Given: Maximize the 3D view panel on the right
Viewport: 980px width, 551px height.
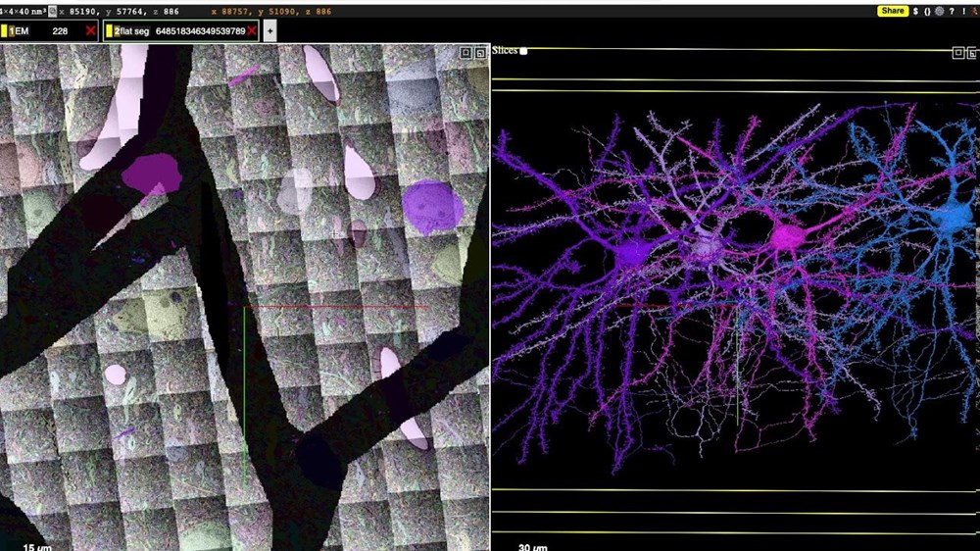Looking at the screenshot, I should (957, 53).
